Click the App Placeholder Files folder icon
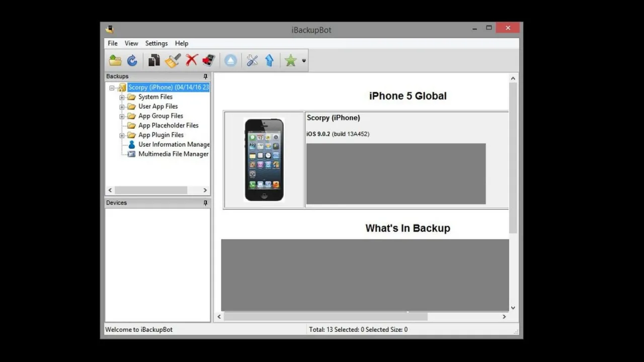 [x=131, y=126]
